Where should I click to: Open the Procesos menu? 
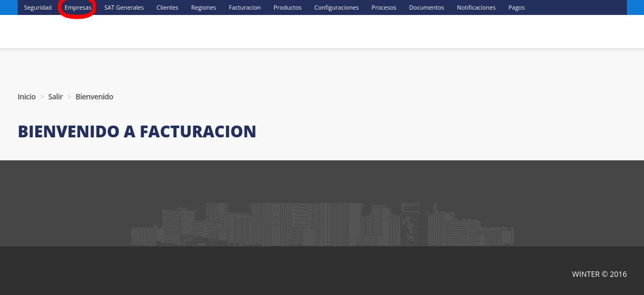pos(384,7)
